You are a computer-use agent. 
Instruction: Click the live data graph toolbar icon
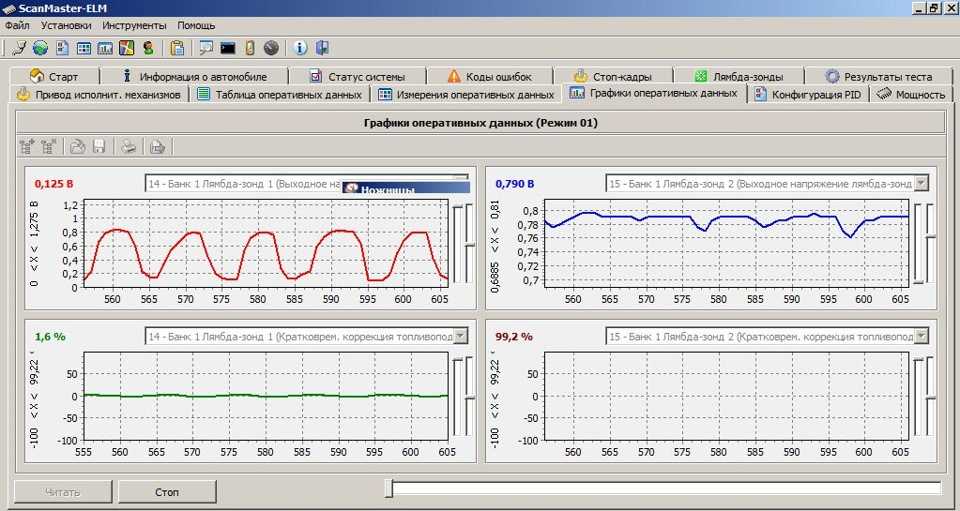105,48
